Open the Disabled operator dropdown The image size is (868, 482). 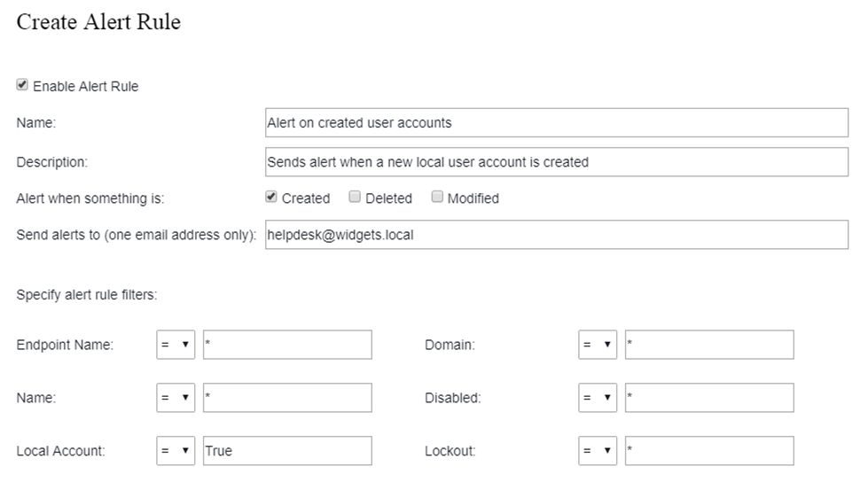(x=598, y=398)
